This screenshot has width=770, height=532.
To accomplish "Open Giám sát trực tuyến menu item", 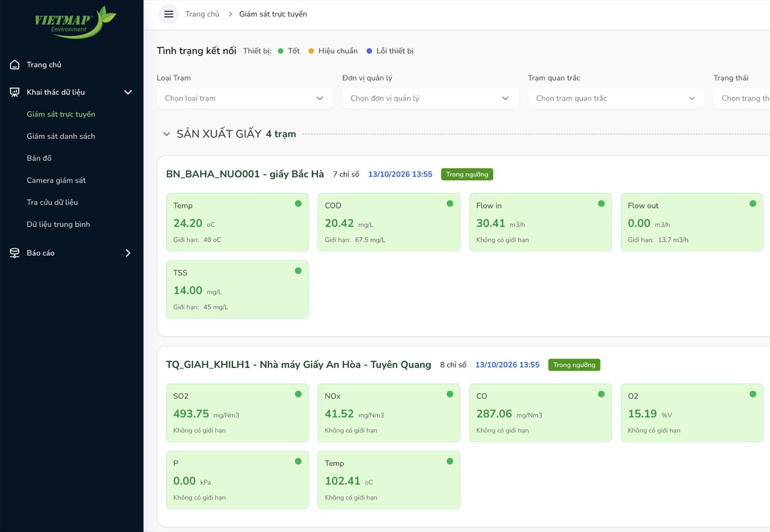I will click(61, 114).
